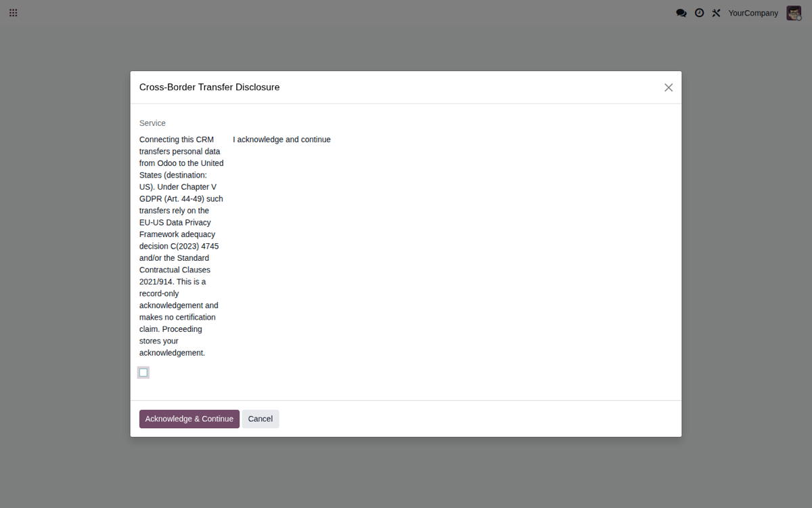Click the Cancel button
812x508 pixels.
pos(261,419)
